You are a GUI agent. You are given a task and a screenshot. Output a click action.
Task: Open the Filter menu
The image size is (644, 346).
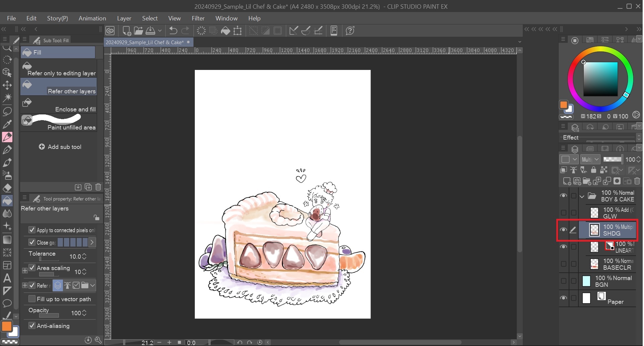pos(198,18)
